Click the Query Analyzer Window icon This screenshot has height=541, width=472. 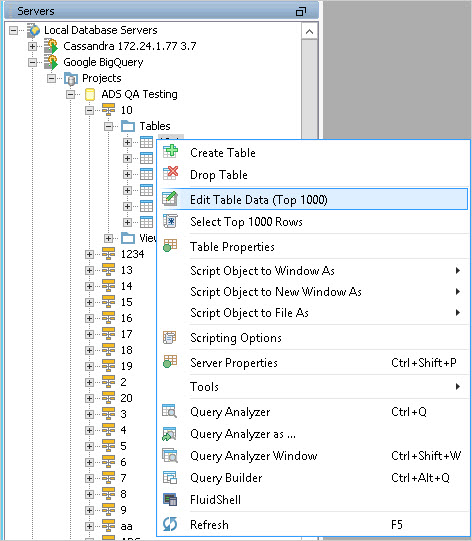pyautogui.click(x=170, y=455)
